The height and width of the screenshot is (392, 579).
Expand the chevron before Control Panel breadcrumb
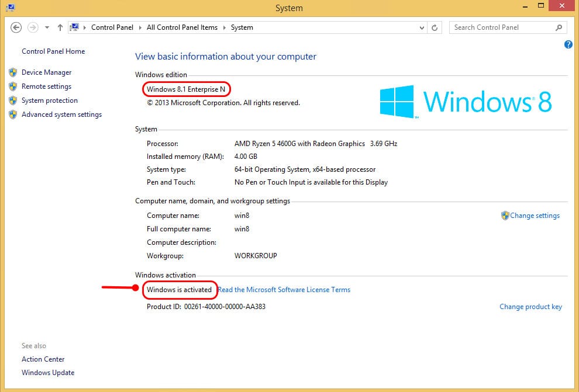point(85,27)
